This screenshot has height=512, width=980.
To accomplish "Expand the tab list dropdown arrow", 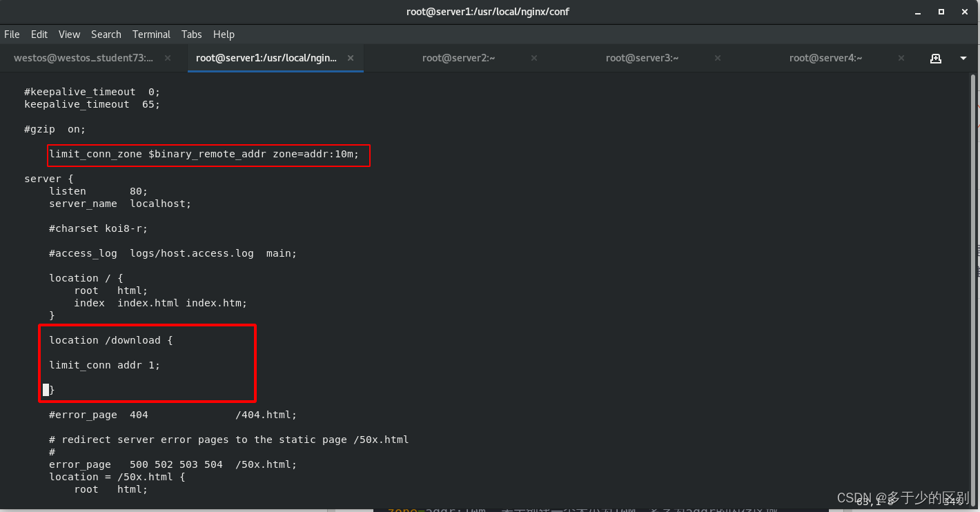I will tap(963, 59).
